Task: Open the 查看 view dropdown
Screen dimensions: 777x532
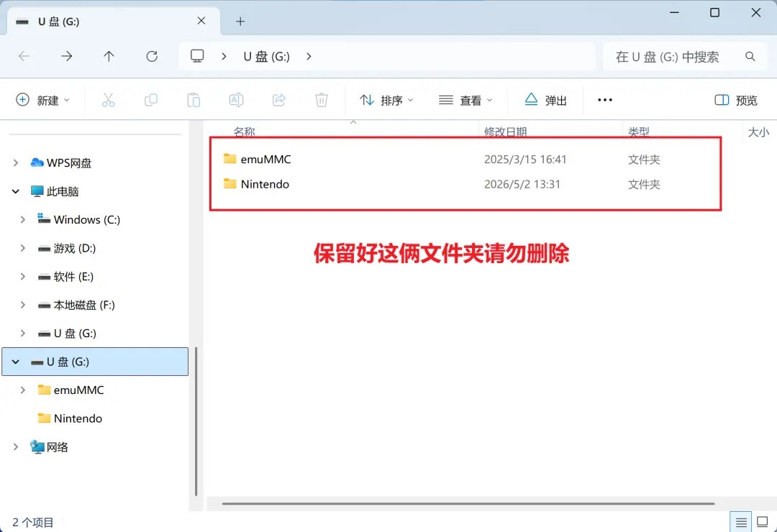Action: 465,100
